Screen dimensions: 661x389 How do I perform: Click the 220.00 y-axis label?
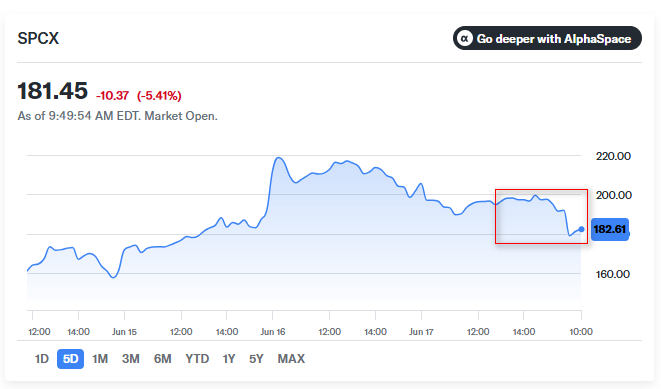(613, 156)
